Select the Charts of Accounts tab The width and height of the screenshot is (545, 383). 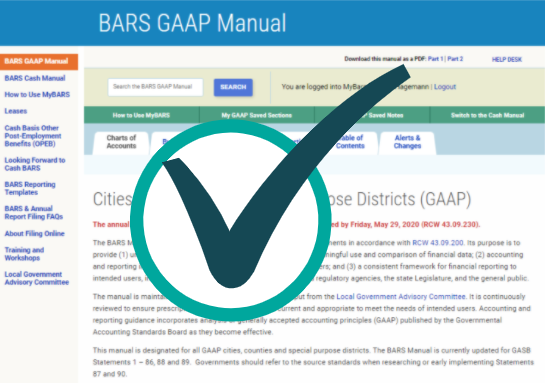[121, 142]
